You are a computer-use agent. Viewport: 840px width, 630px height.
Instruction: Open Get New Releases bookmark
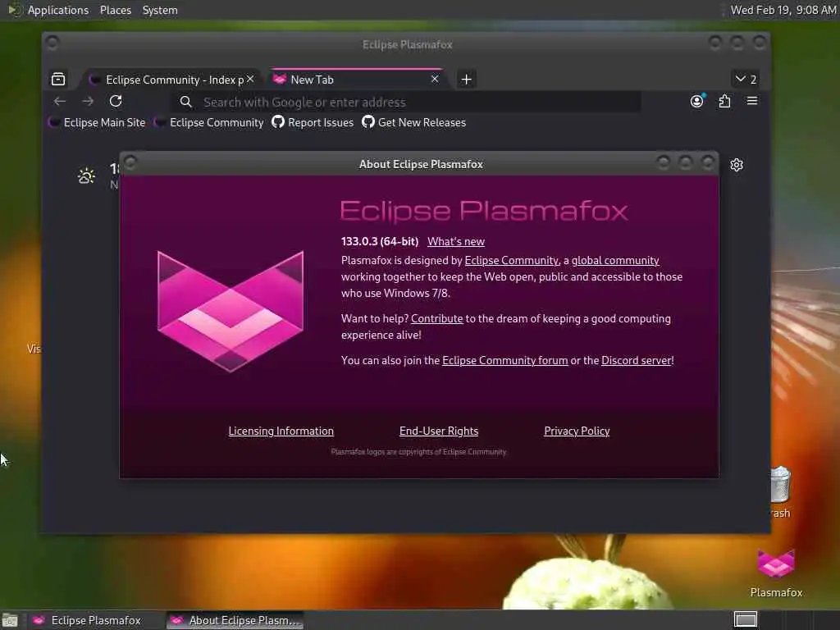(414, 123)
